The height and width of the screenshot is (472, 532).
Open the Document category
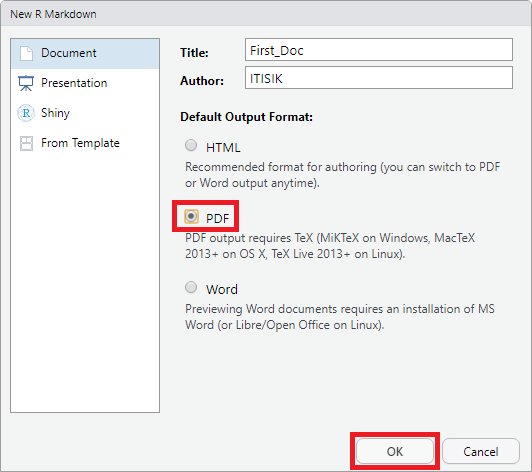[x=85, y=54]
